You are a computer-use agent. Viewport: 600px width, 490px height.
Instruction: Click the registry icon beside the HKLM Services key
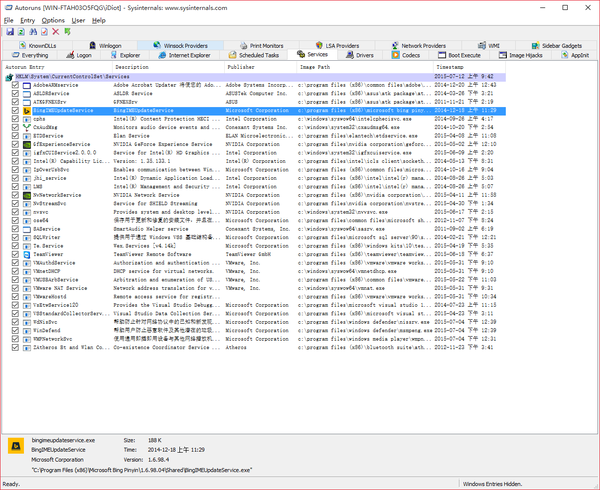(x=9, y=77)
